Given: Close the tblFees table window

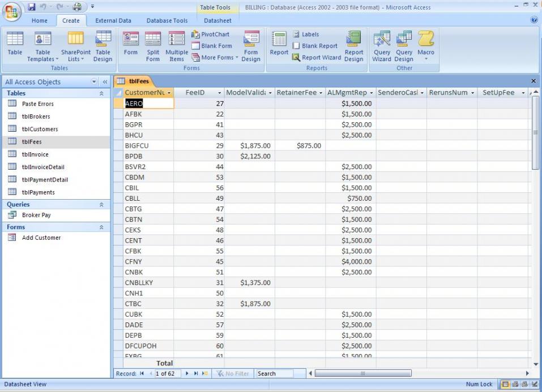Looking at the screenshot, I should (x=534, y=81).
